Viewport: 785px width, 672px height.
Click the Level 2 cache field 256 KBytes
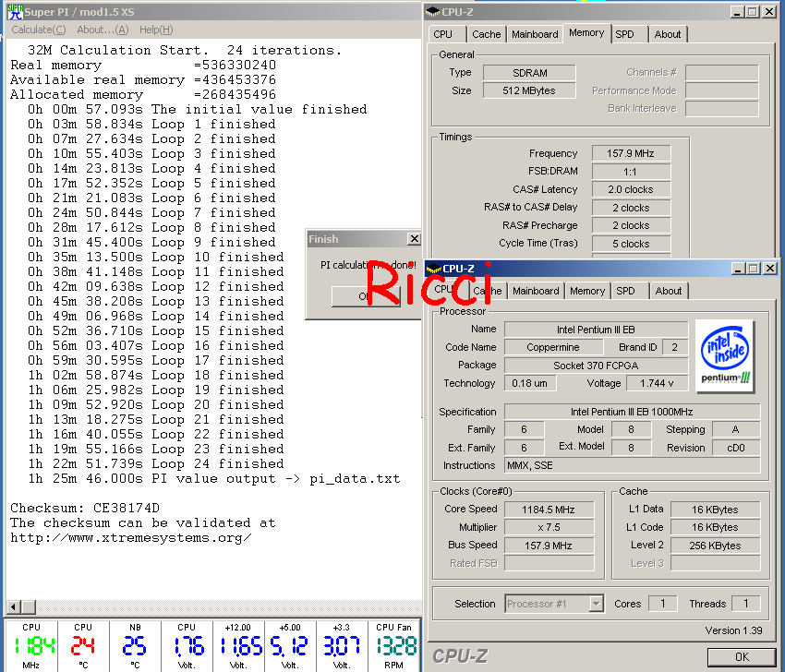click(715, 546)
